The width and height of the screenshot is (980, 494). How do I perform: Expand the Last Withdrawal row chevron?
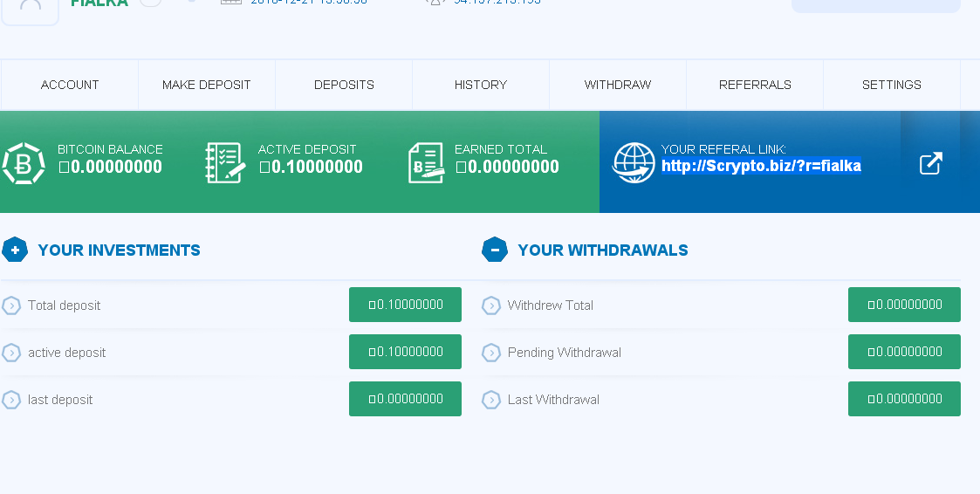click(x=491, y=400)
